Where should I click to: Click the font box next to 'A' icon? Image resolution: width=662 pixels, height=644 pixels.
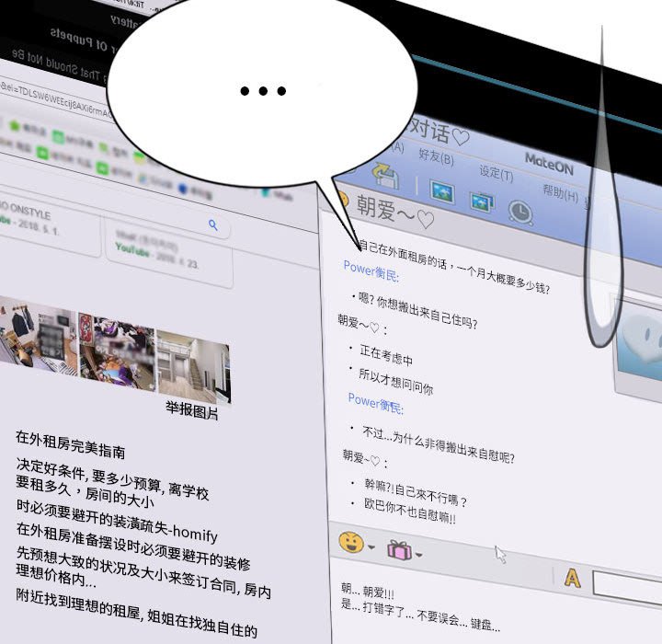tap(627, 585)
